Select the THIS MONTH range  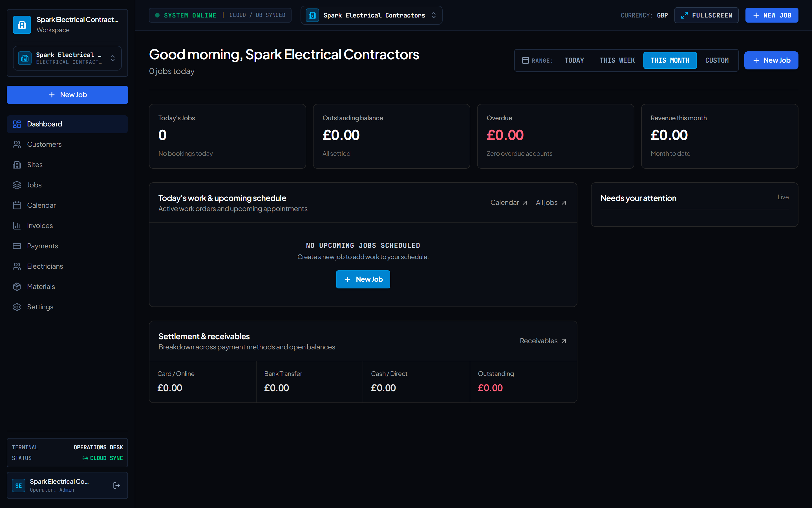(670, 60)
